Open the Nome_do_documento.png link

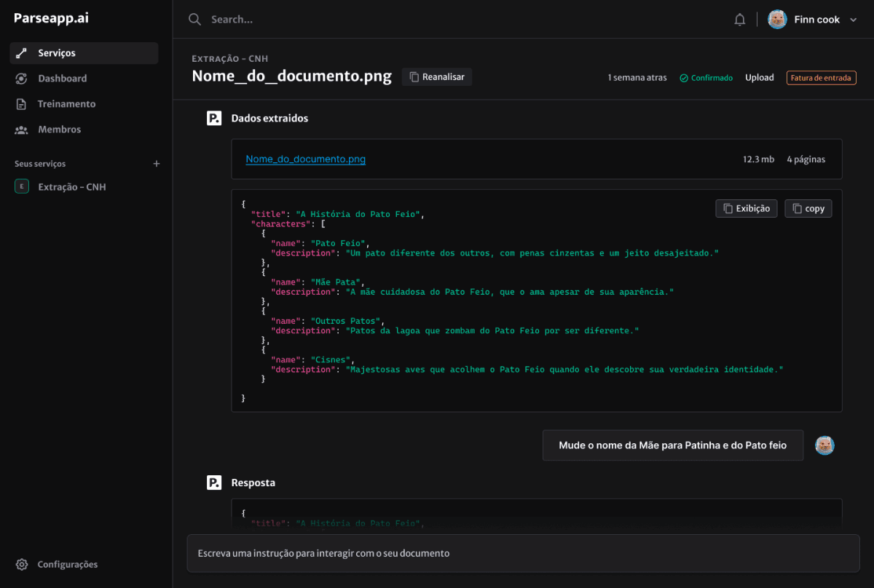(x=305, y=159)
